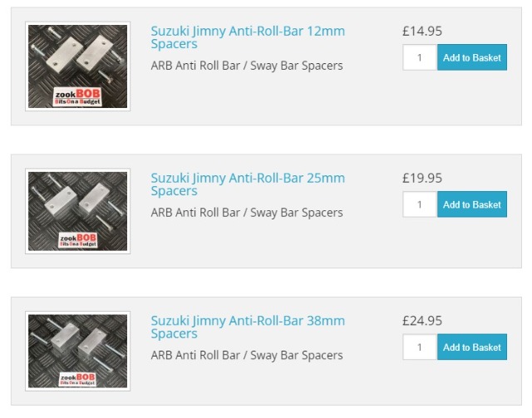Focus the quantity field for 25mm spacers
The height and width of the screenshot is (418, 532).
coord(420,204)
